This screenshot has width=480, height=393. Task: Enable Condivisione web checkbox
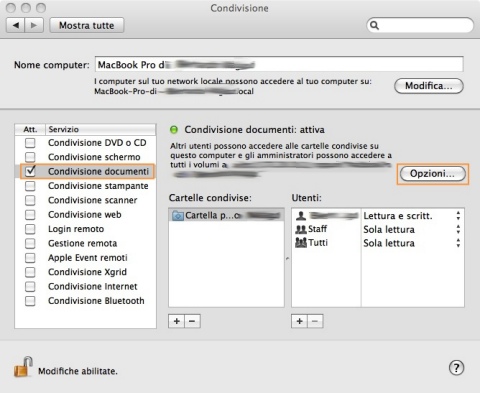[30, 214]
